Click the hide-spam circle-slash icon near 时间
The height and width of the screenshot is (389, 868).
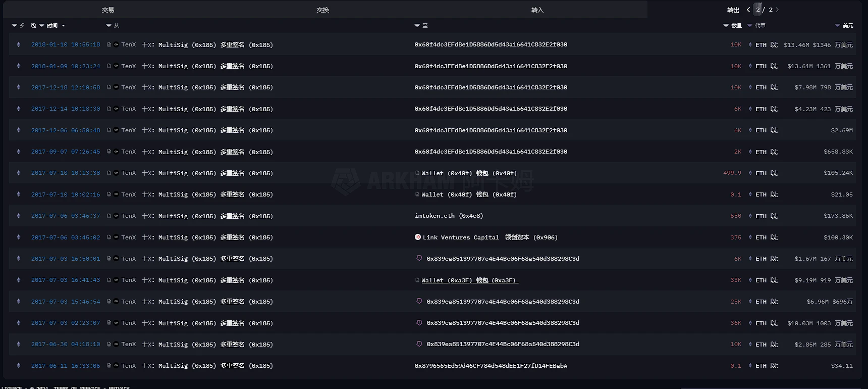click(33, 25)
